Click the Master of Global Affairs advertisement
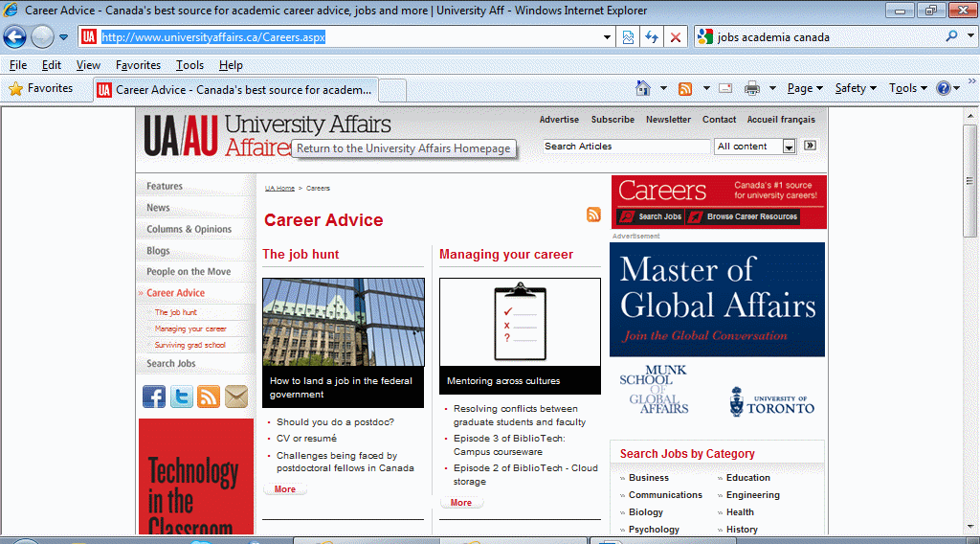Screen dimensions: 980x544 [x=718, y=300]
